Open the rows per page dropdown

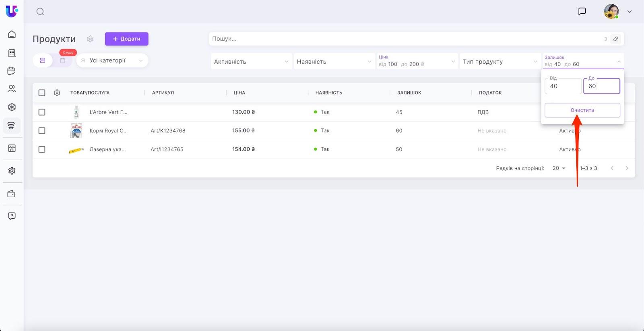point(559,168)
